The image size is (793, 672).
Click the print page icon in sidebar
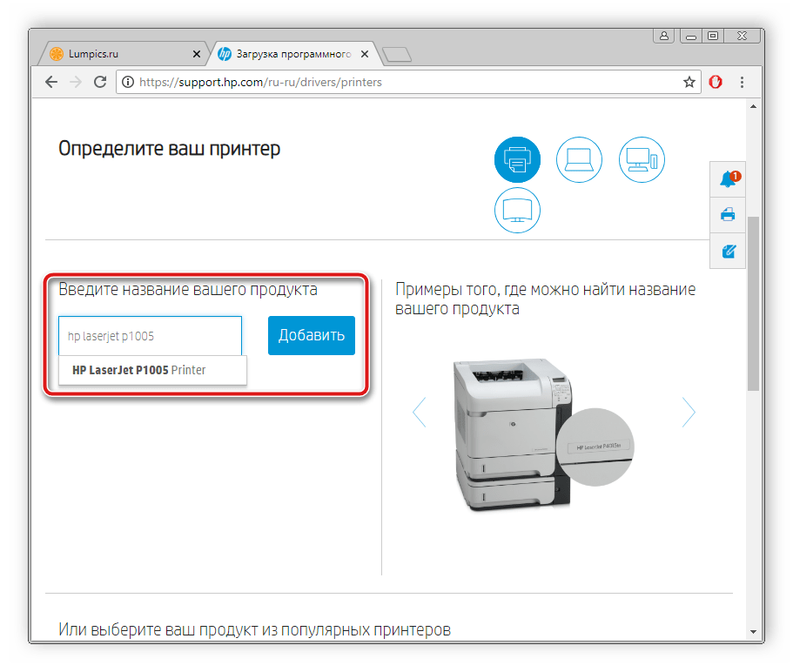coord(729,215)
